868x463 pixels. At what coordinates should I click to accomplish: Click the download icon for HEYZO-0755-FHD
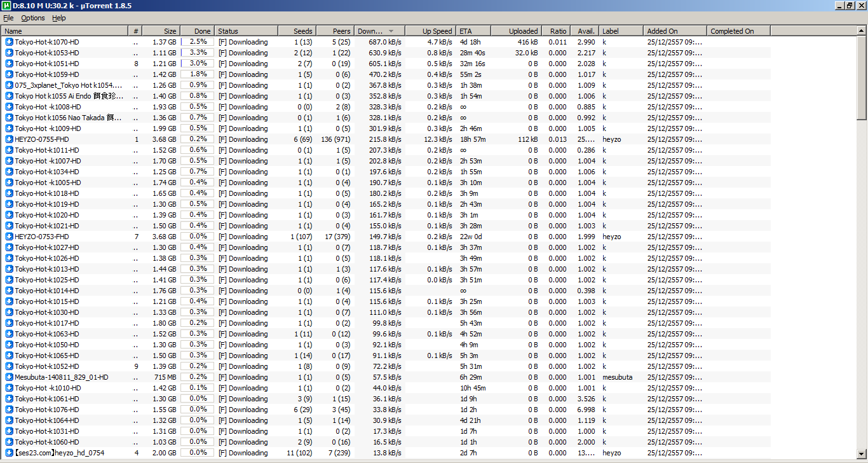[9, 139]
